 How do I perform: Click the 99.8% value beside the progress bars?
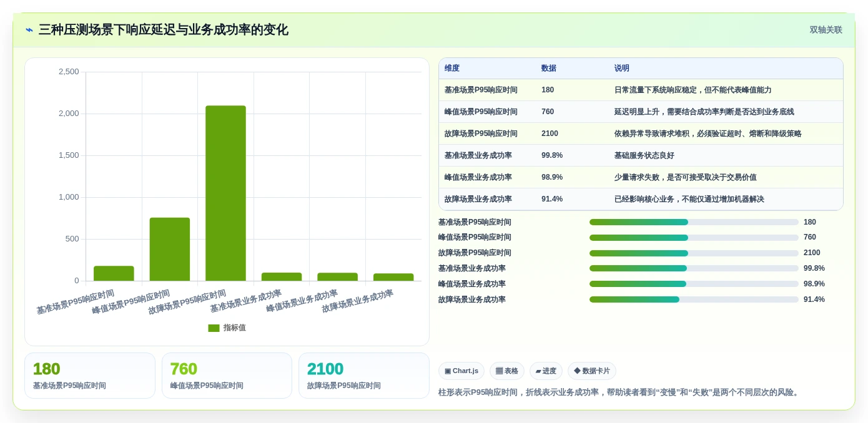pyautogui.click(x=814, y=268)
